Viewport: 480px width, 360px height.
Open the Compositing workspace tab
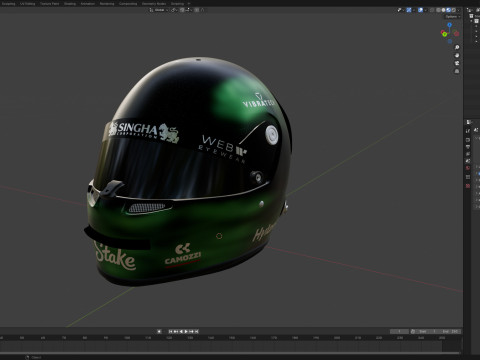(x=128, y=4)
